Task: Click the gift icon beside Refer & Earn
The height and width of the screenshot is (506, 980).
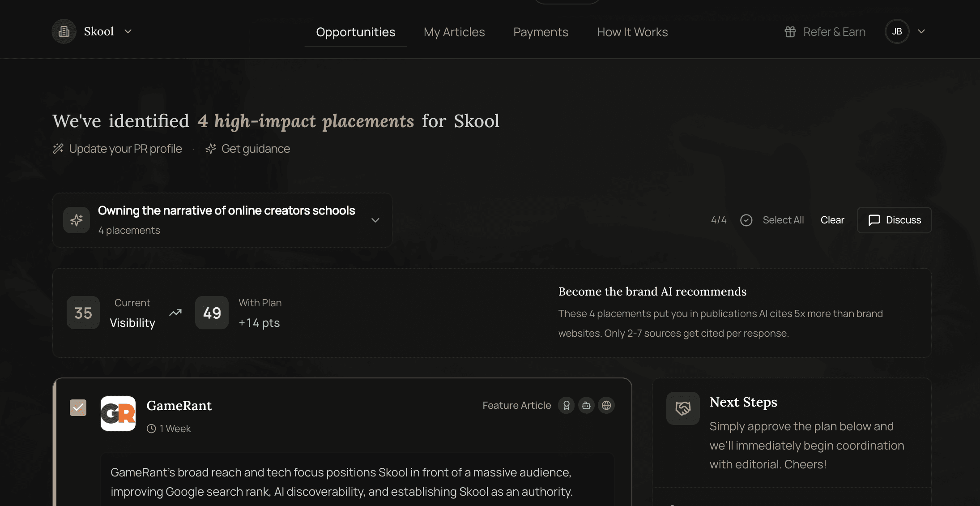Action: pyautogui.click(x=790, y=32)
